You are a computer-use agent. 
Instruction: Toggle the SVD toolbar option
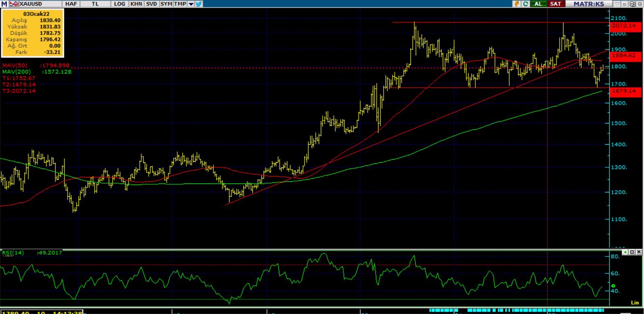(151, 4)
